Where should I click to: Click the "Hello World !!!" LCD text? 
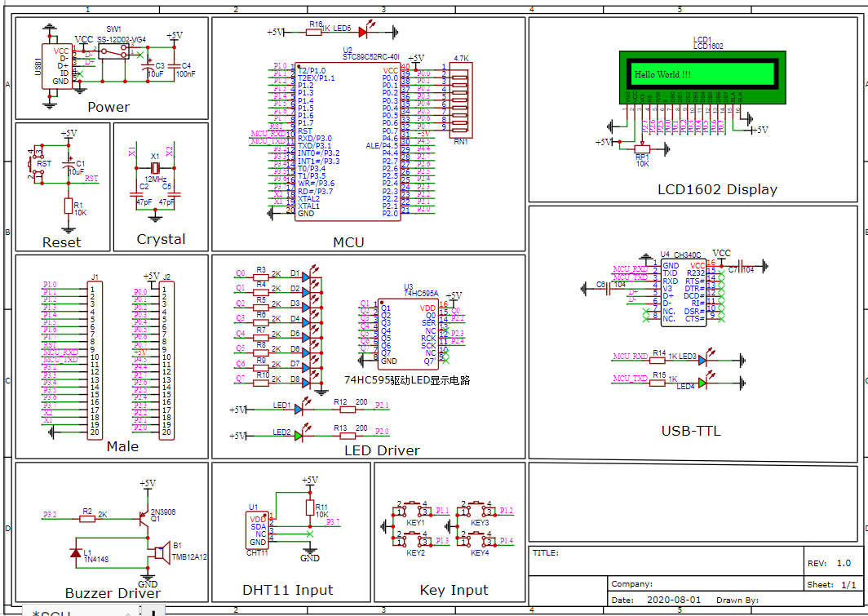pyautogui.click(x=662, y=74)
